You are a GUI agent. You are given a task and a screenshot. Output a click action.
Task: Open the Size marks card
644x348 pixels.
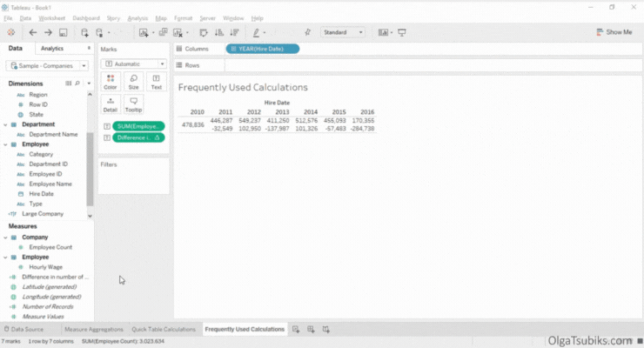[x=133, y=82]
